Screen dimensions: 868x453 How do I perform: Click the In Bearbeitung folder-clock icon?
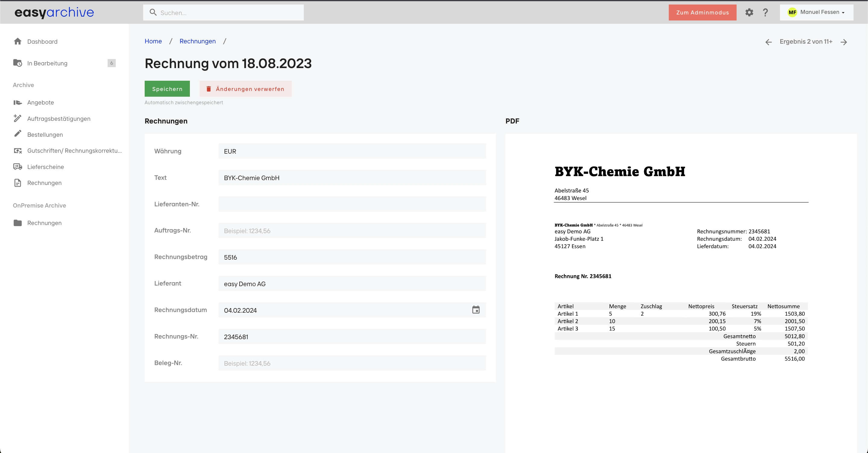[17, 63]
